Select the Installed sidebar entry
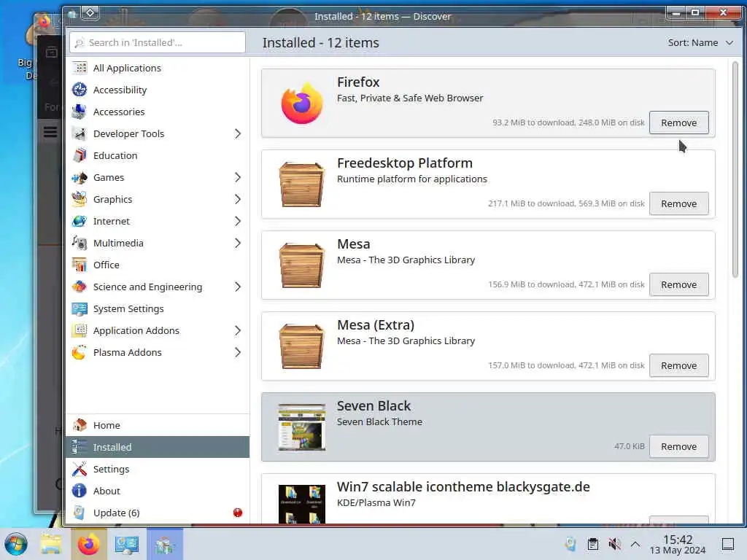 coord(158,447)
